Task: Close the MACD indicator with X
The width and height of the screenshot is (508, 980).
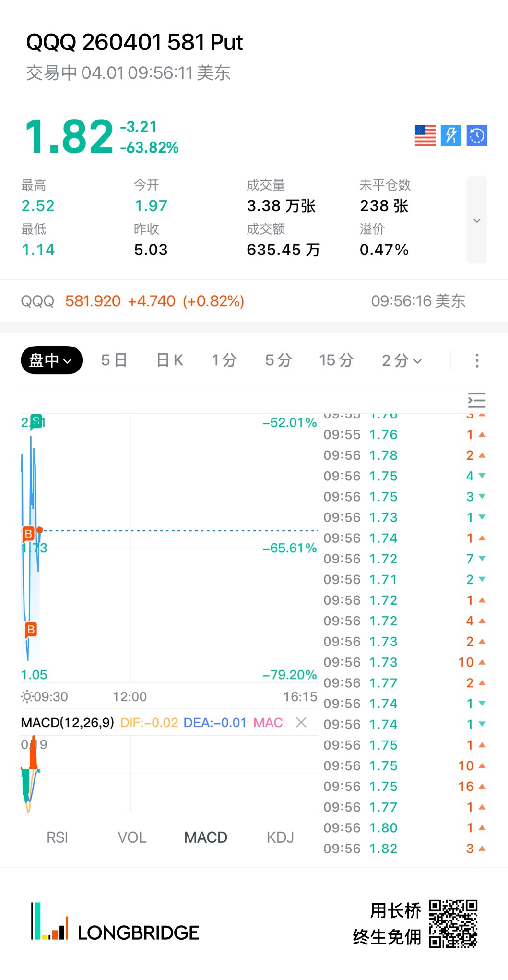Action: point(301,722)
